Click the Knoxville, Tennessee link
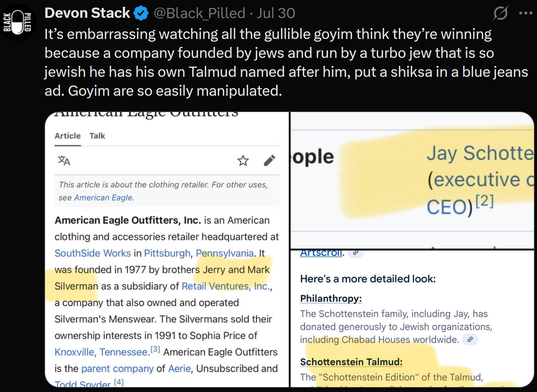The height and width of the screenshot is (392, 537). [x=101, y=352]
